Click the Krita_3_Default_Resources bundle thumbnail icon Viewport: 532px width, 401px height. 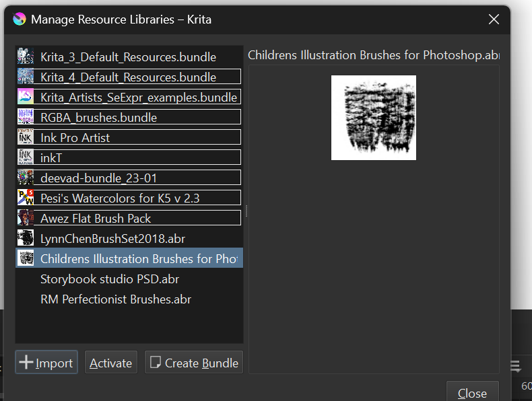[x=26, y=57]
